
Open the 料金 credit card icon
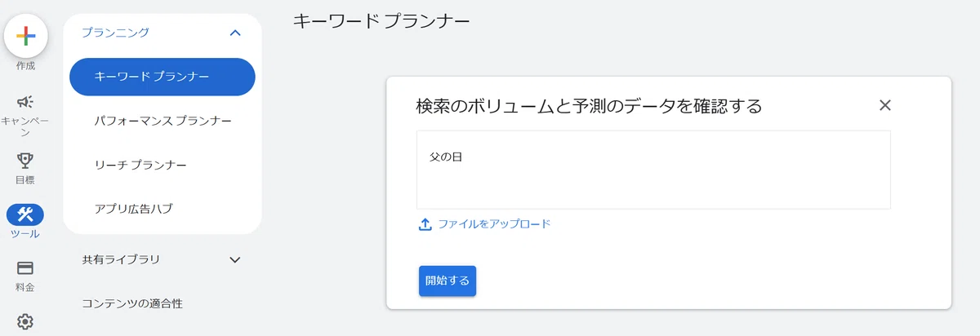pyautogui.click(x=25, y=268)
